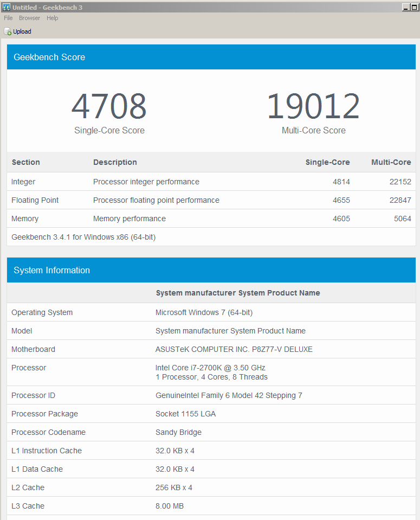Screen dimensions: 420x520
Task: Click the Description column header
Action: pyautogui.click(x=115, y=162)
